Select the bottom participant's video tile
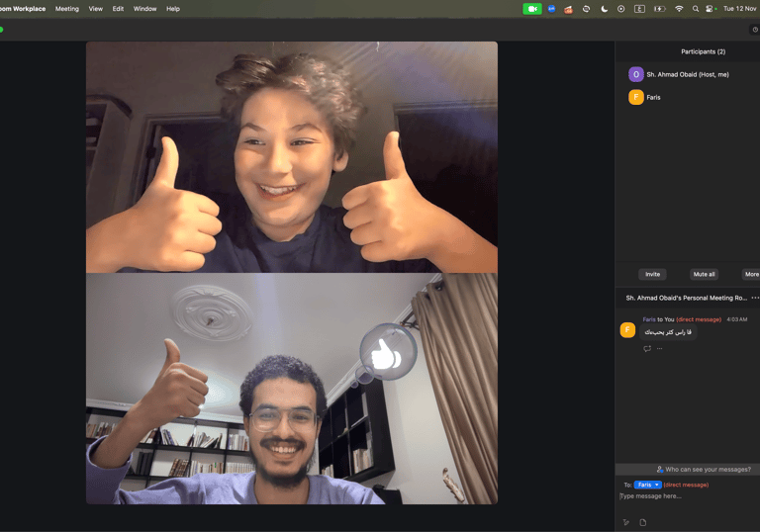This screenshot has height=532, width=760. pyautogui.click(x=292, y=389)
